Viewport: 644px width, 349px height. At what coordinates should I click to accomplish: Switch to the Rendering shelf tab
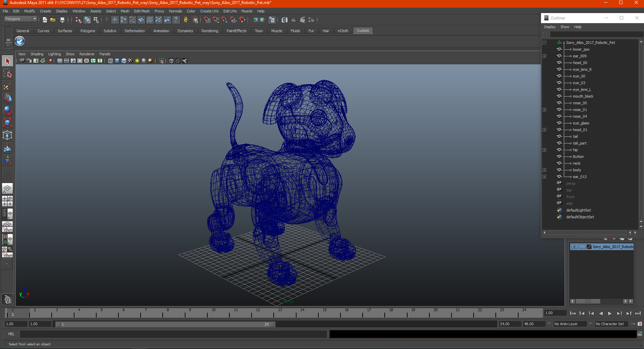tap(210, 31)
